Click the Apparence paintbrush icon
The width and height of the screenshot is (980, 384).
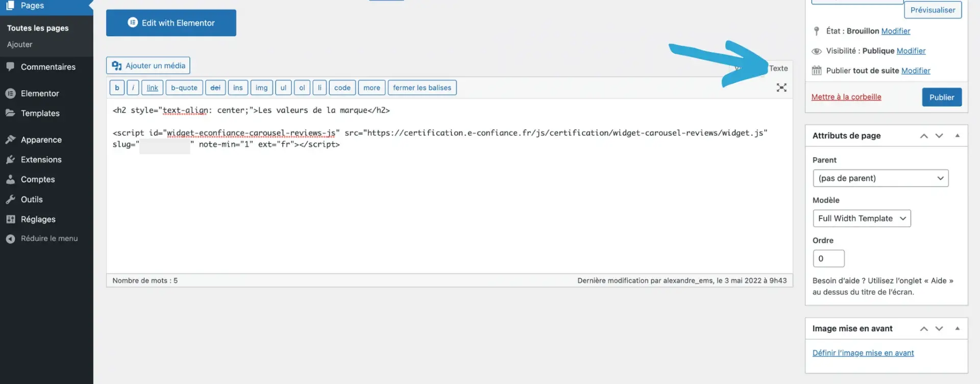coord(10,139)
